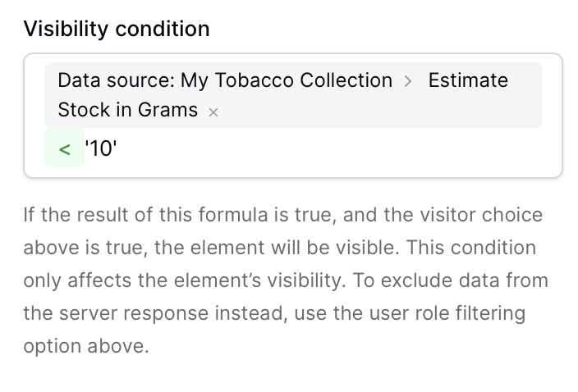This screenshot has height=392, width=578.
Task: Select the '10' value in the formula
Action: pos(102,148)
